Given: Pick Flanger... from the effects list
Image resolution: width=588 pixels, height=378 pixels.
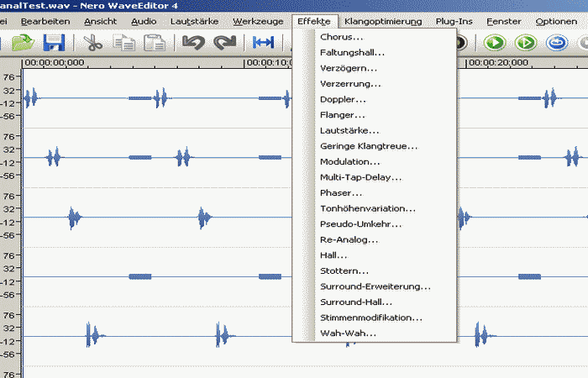Looking at the screenshot, I should coord(342,115).
